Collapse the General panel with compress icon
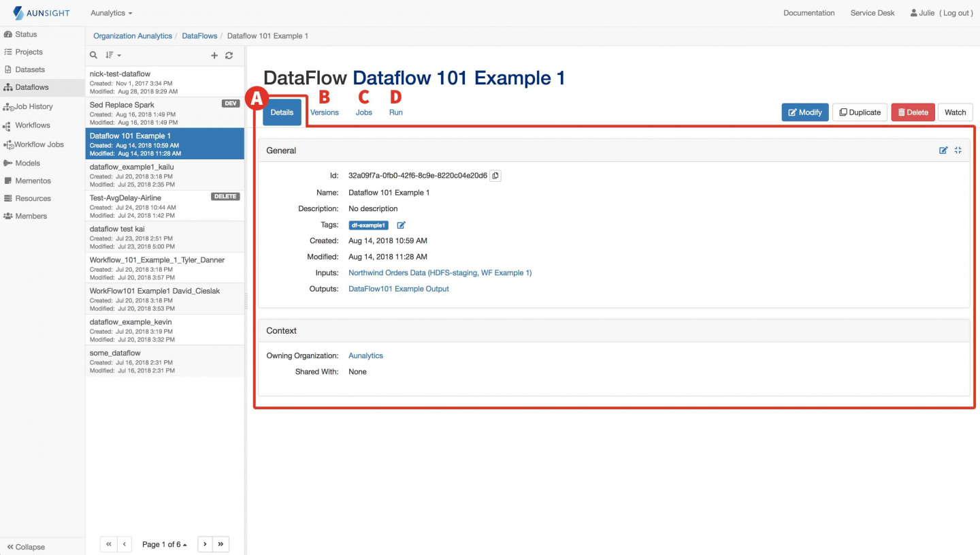Image resolution: width=980 pixels, height=555 pixels. point(958,150)
